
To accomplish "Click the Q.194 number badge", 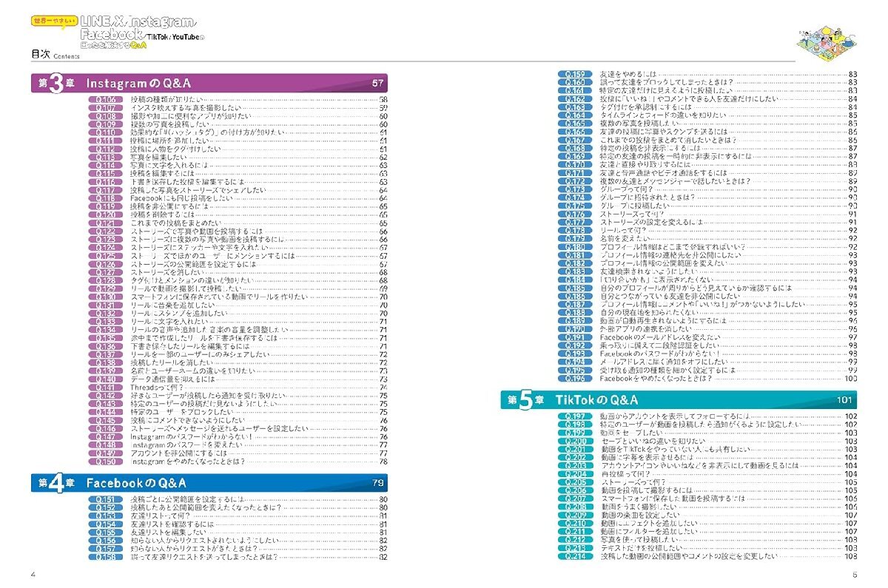I will (574, 362).
